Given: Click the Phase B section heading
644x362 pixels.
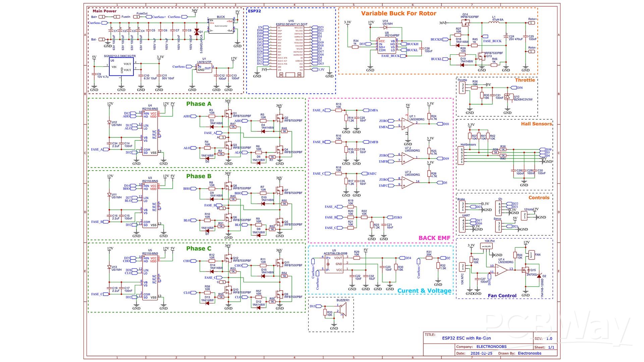Looking at the screenshot, I should tap(199, 176).
